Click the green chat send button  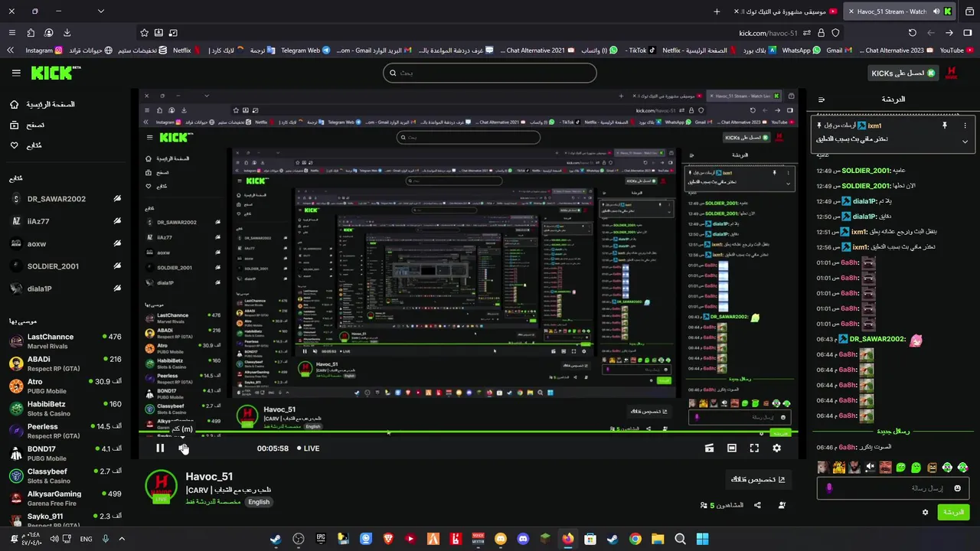[x=953, y=512]
